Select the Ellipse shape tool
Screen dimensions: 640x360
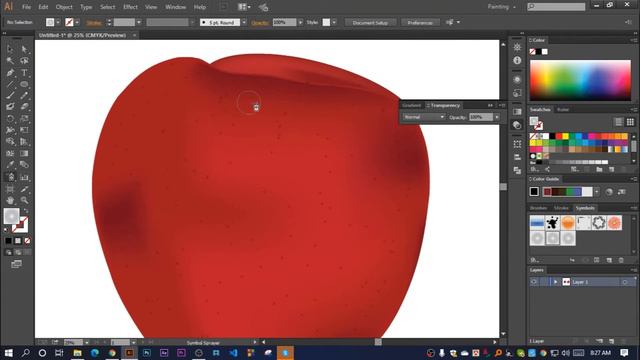tap(24, 84)
